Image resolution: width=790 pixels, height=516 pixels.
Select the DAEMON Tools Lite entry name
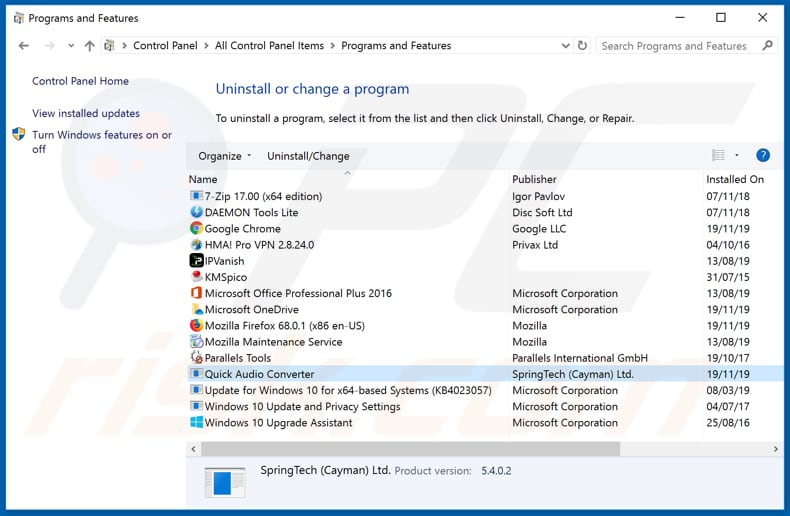tap(251, 212)
